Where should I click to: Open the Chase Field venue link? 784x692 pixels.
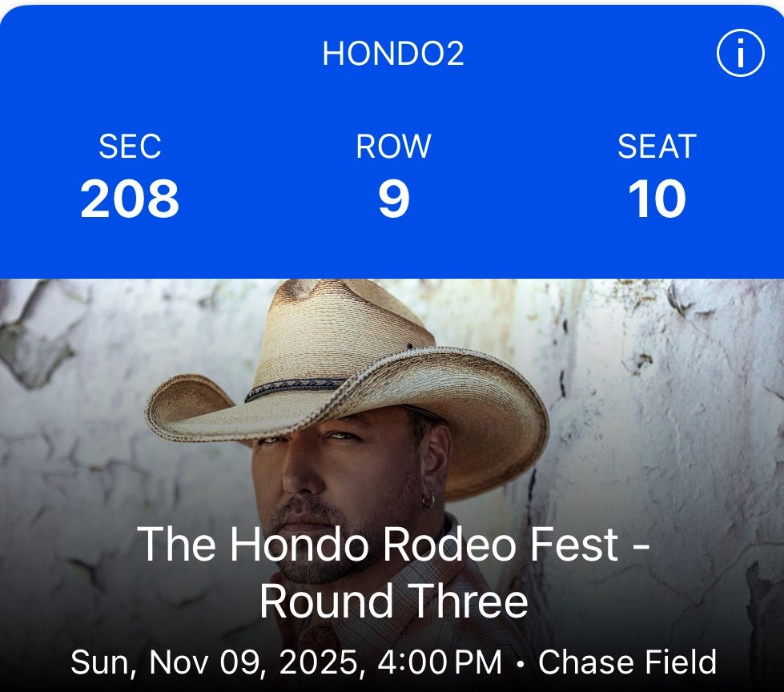coord(627,663)
